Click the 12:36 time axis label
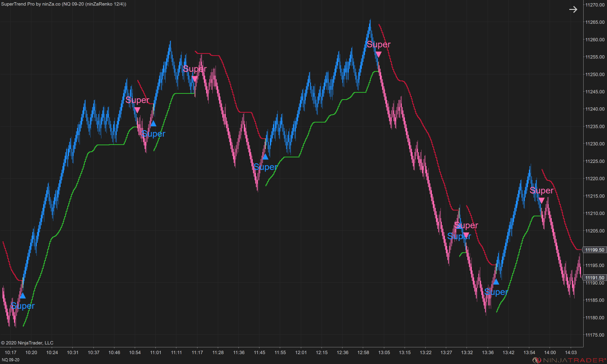Image resolution: width=607 pixels, height=364 pixels. point(343,352)
